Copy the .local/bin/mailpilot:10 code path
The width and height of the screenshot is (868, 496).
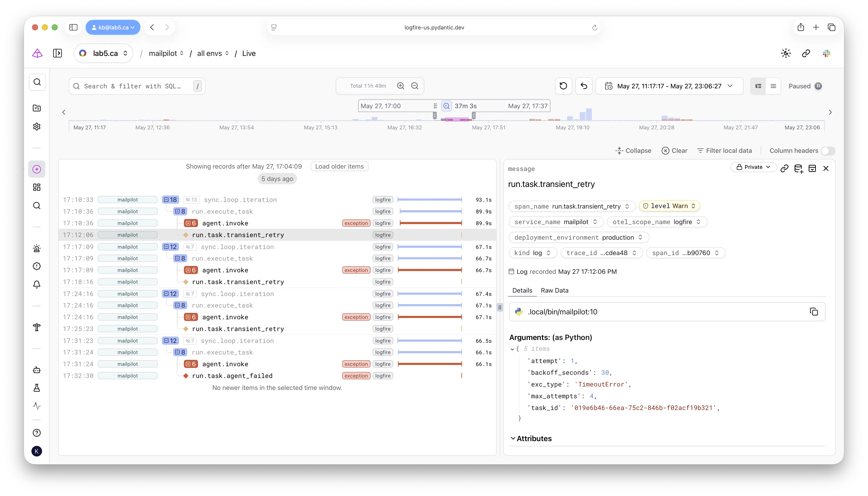pos(814,312)
